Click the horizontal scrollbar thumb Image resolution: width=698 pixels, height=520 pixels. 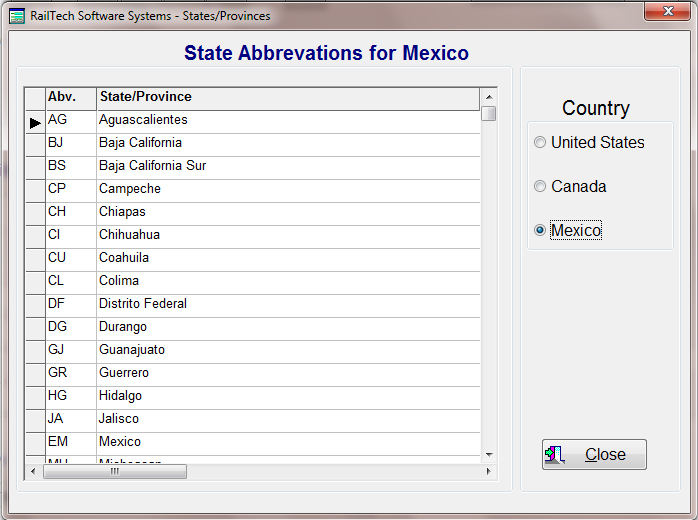(x=115, y=471)
